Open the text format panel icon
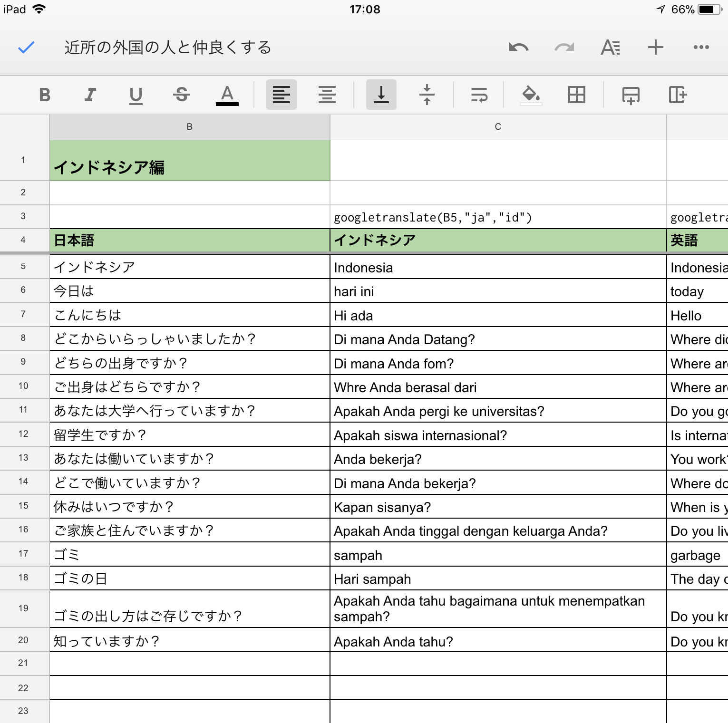The image size is (728, 723). (610, 47)
